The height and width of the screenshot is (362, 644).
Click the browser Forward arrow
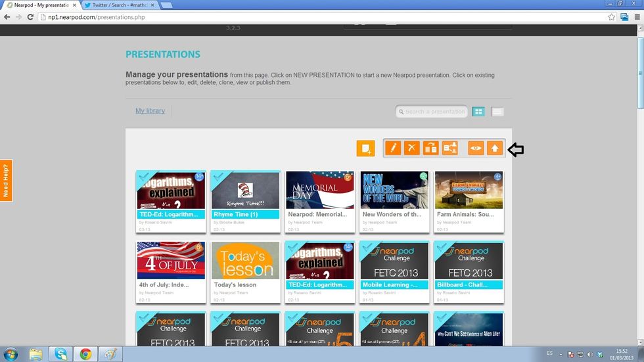pyautogui.click(x=18, y=17)
